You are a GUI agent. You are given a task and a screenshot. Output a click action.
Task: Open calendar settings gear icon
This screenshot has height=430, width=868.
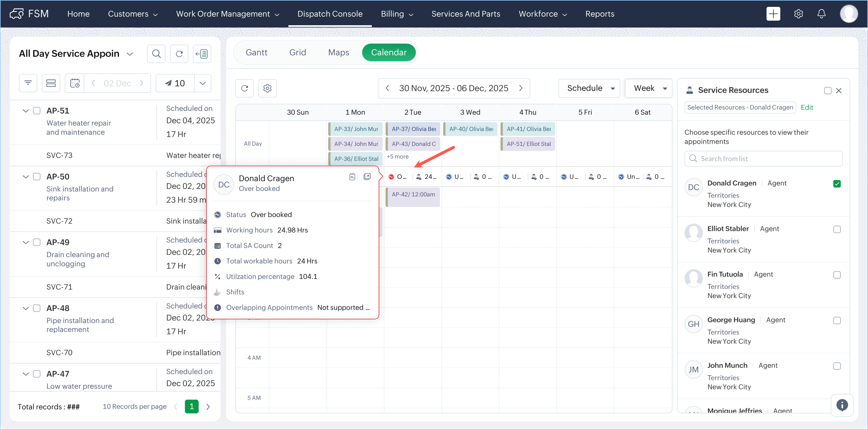tap(267, 88)
